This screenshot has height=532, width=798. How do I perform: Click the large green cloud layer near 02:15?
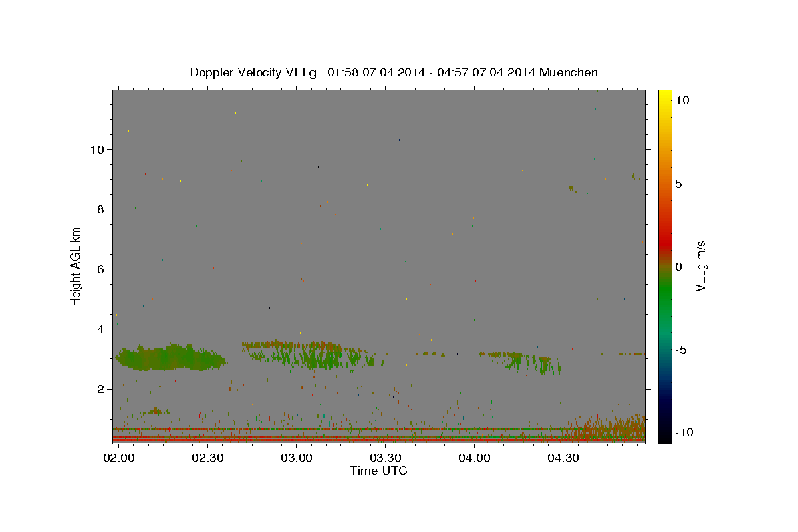click(171, 358)
